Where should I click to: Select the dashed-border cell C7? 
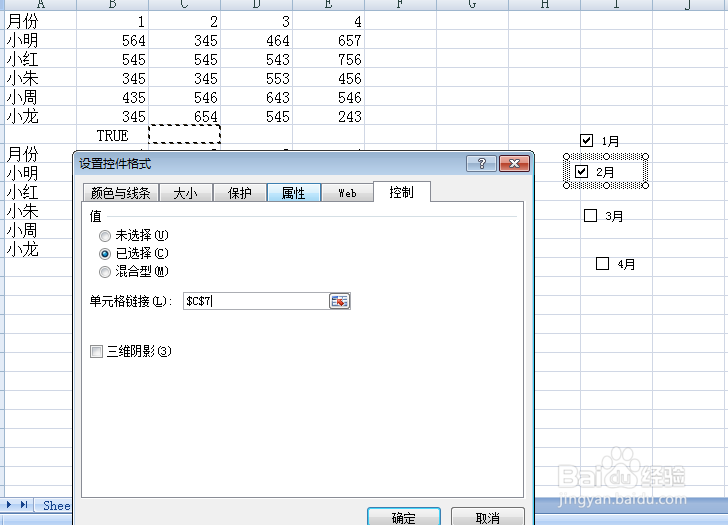pos(184,134)
